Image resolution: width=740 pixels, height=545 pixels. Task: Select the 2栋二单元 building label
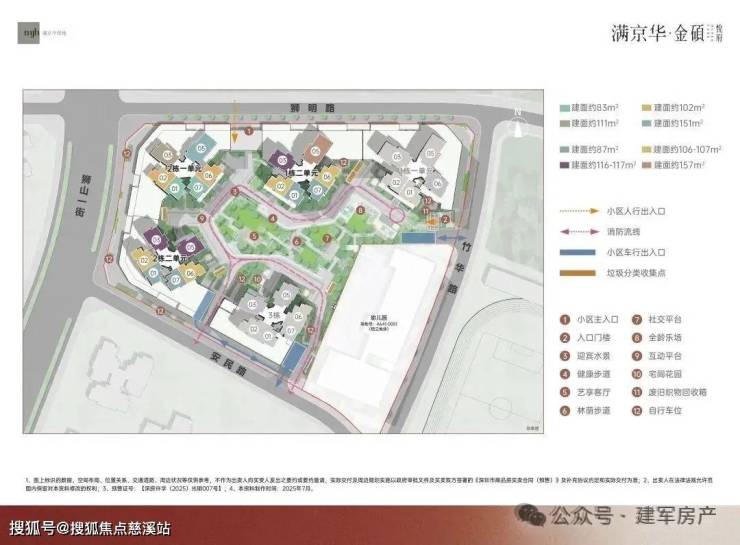pyautogui.click(x=170, y=259)
